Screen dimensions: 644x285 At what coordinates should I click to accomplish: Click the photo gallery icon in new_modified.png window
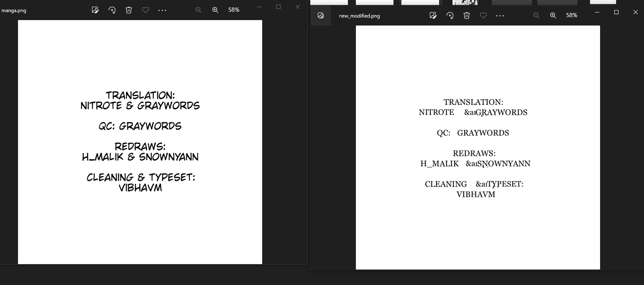click(321, 15)
